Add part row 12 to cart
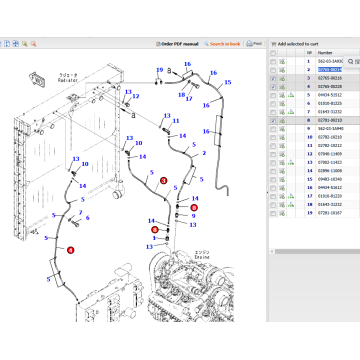The height and width of the screenshot is (360, 360). [x=282, y=154]
